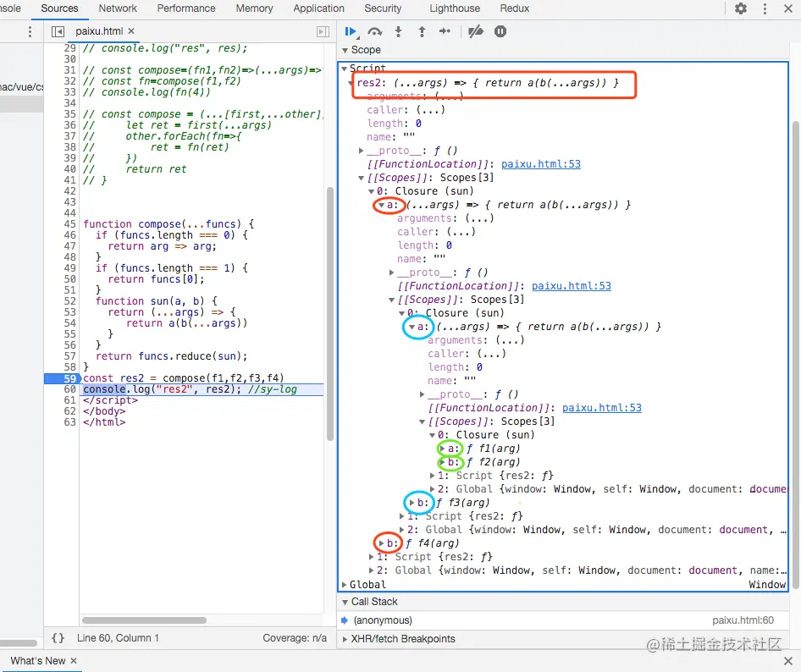This screenshot has height=672, width=801.
Task: Collapse the Call Stack section
Action: coord(345,602)
